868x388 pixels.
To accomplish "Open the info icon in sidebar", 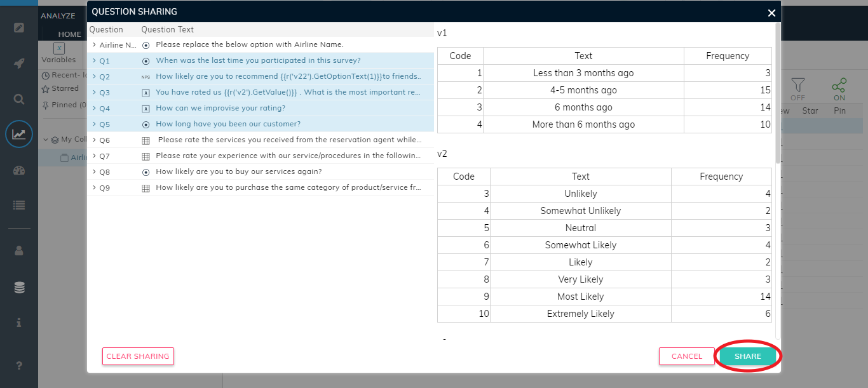I will tap(19, 323).
